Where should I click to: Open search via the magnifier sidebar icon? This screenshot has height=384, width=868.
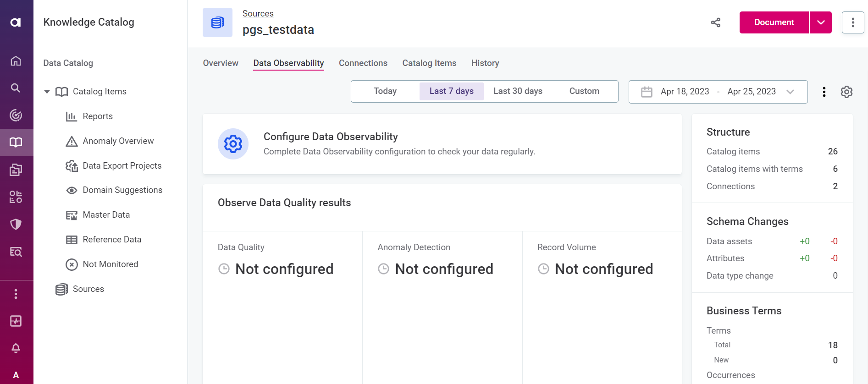point(16,88)
